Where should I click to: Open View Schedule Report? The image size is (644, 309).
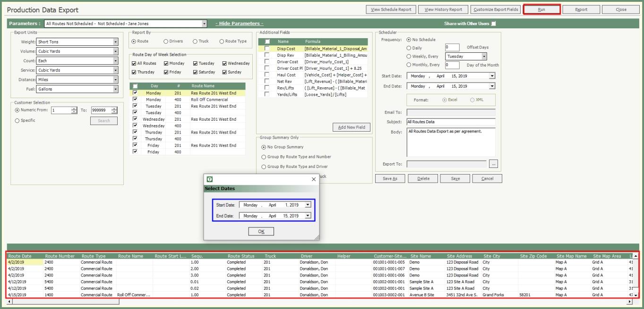[x=391, y=9]
